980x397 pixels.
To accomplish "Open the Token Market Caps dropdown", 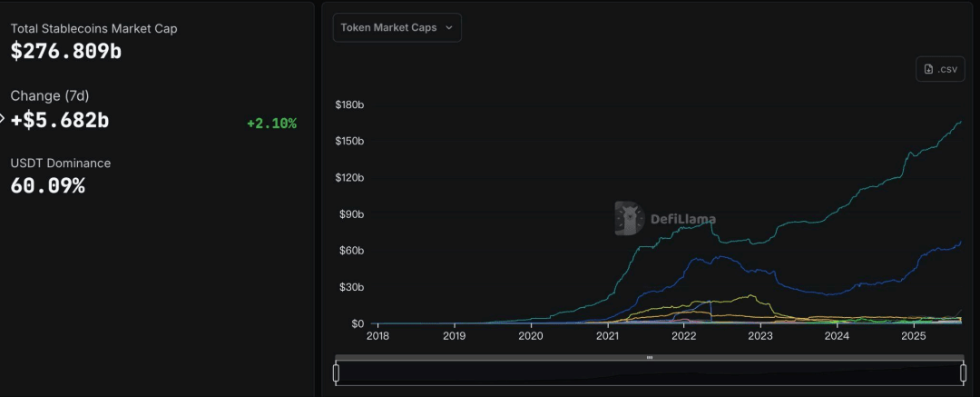I will tap(397, 27).
